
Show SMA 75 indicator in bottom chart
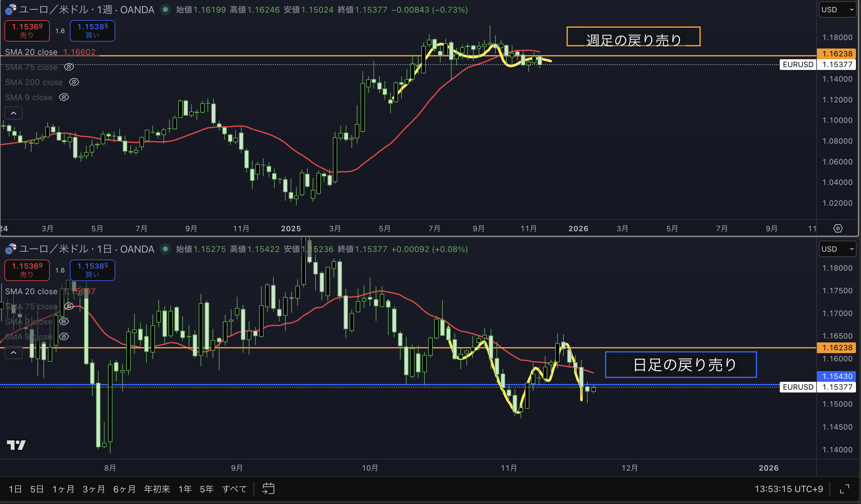pos(69,306)
